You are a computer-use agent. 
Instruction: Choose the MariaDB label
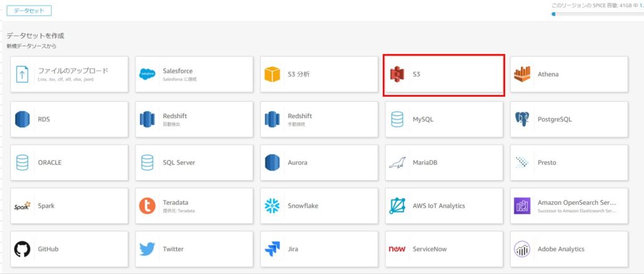(x=425, y=162)
